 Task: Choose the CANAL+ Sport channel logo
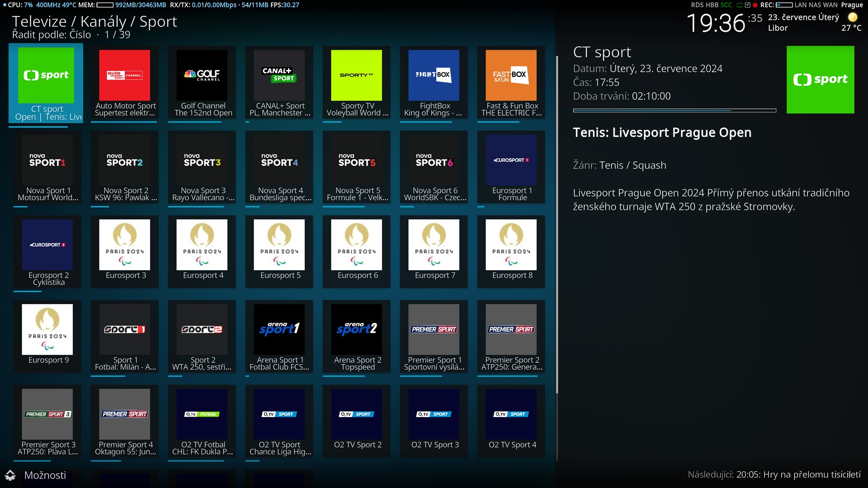tap(279, 75)
